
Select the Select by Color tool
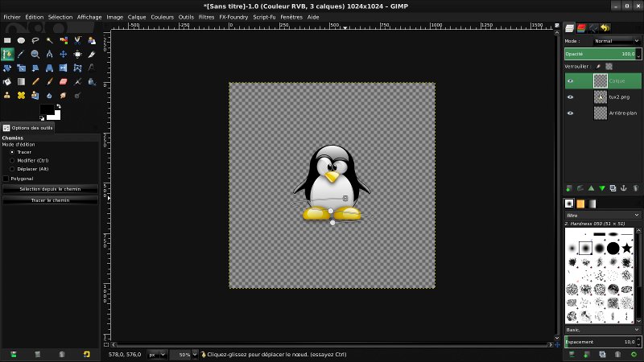[x=64, y=40]
